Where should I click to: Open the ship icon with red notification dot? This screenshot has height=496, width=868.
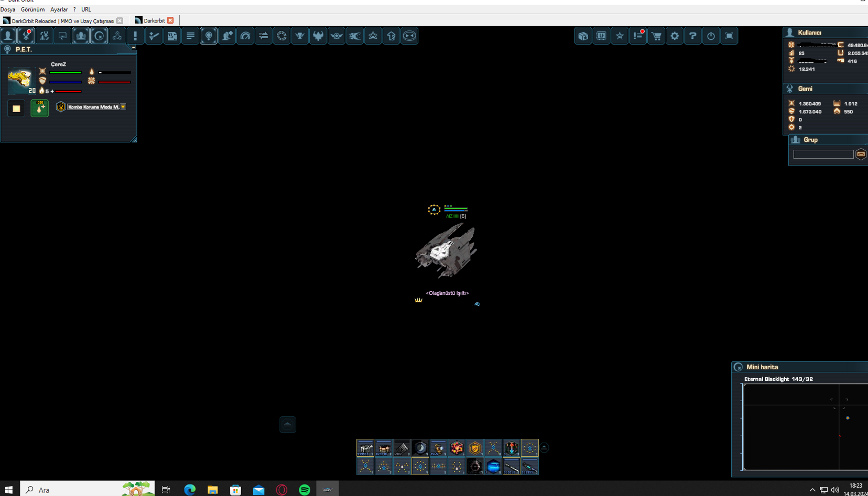pyautogui.click(x=26, y=36)
